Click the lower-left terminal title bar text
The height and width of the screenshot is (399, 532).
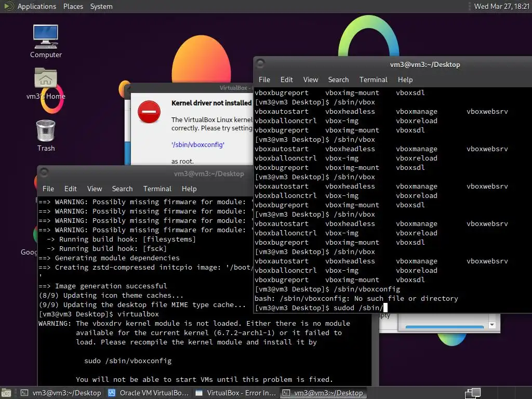coord(209,174)
